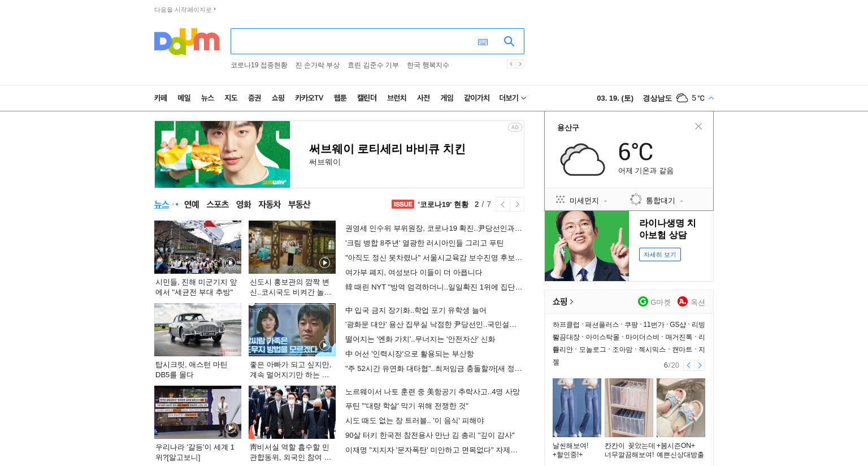Screen dimensions: 868x466
Task: Play the video on 우리나라 갈등 thumbnail
Action: (x=230, y=428)
